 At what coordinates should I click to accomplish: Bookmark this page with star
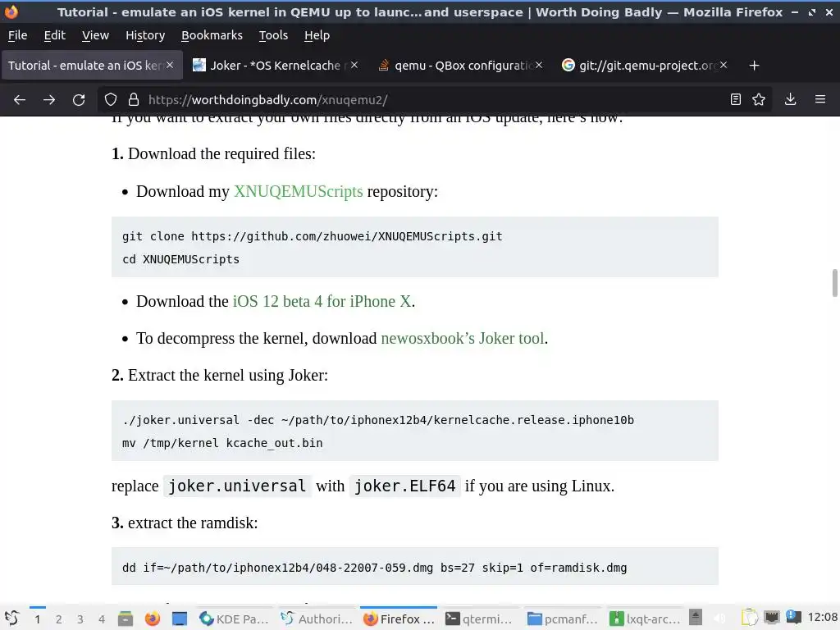point(759,99)
